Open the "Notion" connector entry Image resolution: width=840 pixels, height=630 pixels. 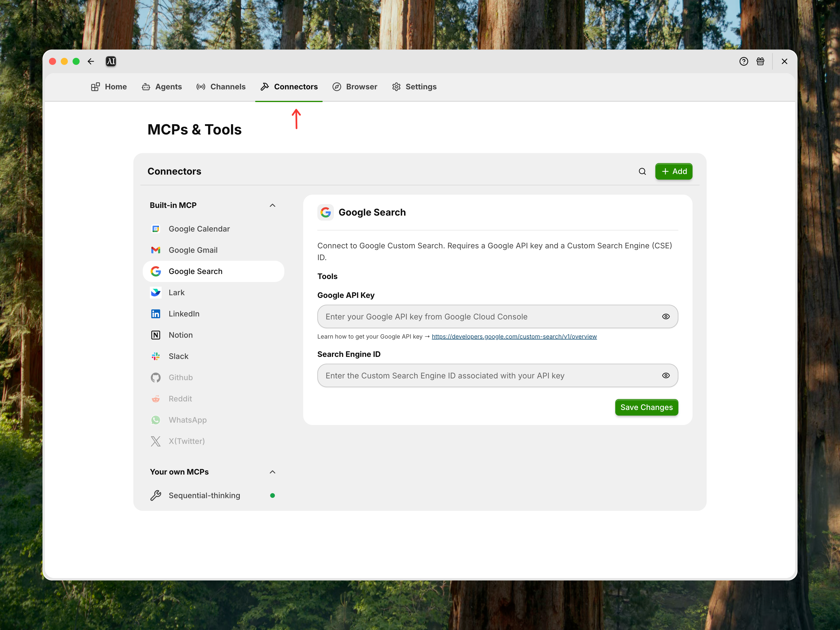(x=214, y=335)
